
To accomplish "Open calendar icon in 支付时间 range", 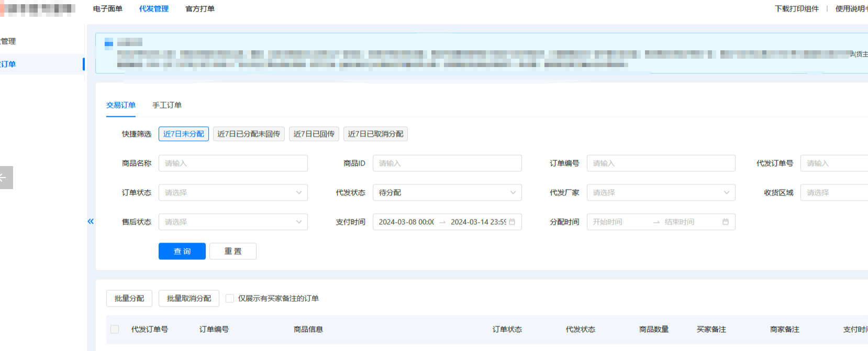I will [x=512, y=222].
